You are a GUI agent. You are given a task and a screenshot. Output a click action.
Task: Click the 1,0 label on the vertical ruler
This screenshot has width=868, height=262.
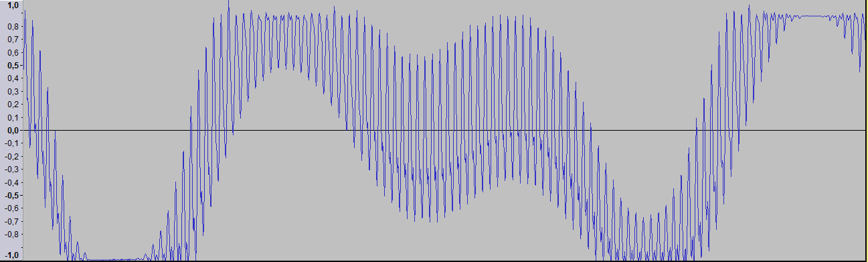point(13,5)
